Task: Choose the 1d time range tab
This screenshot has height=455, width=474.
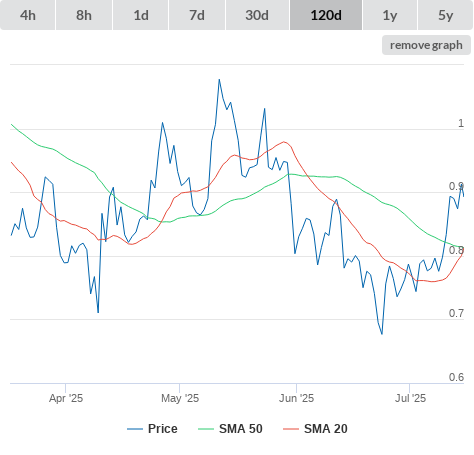Action: pyautogui.click(x=141, y=15)
